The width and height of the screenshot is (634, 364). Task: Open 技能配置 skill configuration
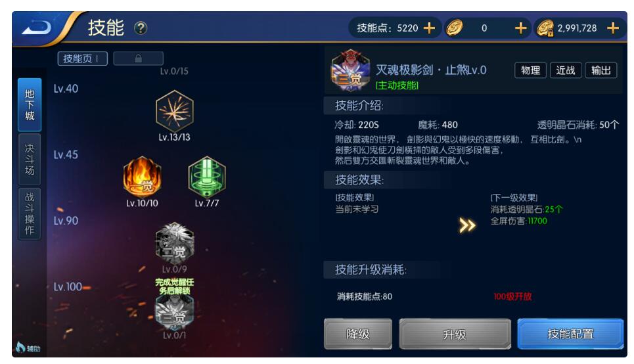point(570,334)
